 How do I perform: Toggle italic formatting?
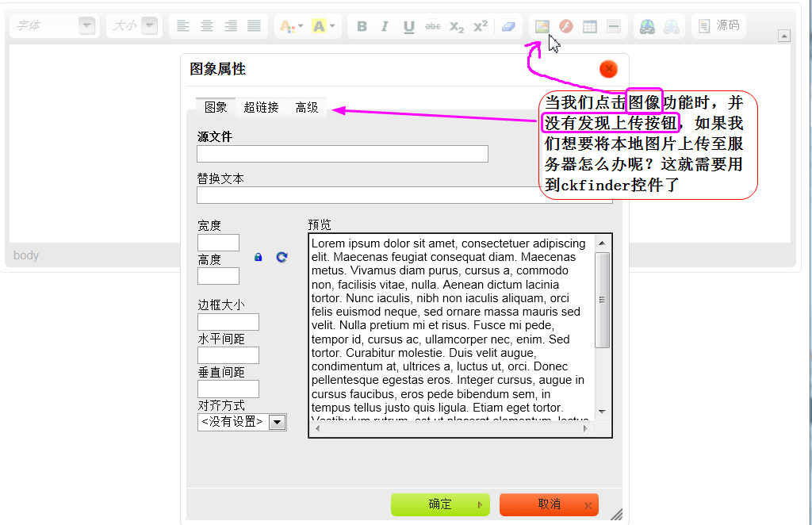click(385, 26)
